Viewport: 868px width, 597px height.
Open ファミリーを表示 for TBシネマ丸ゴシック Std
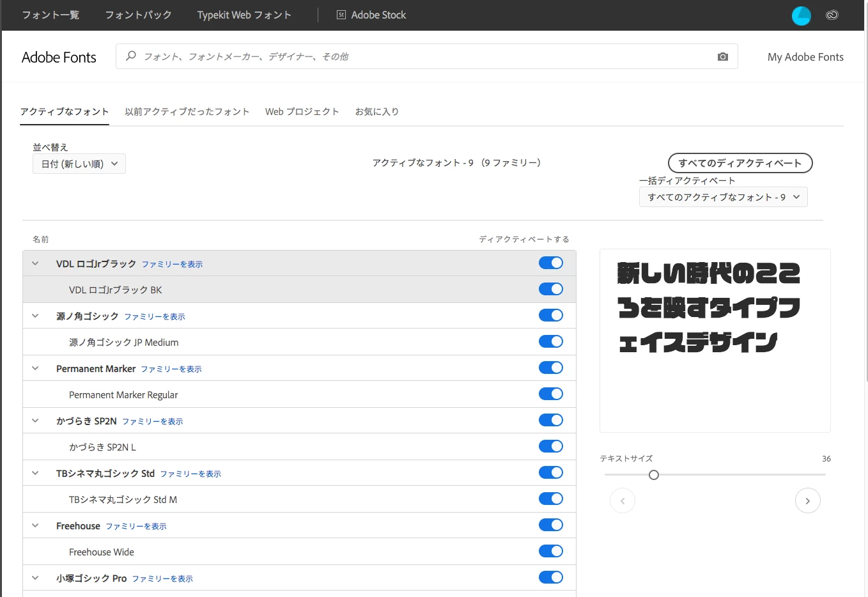click(190, 474)
